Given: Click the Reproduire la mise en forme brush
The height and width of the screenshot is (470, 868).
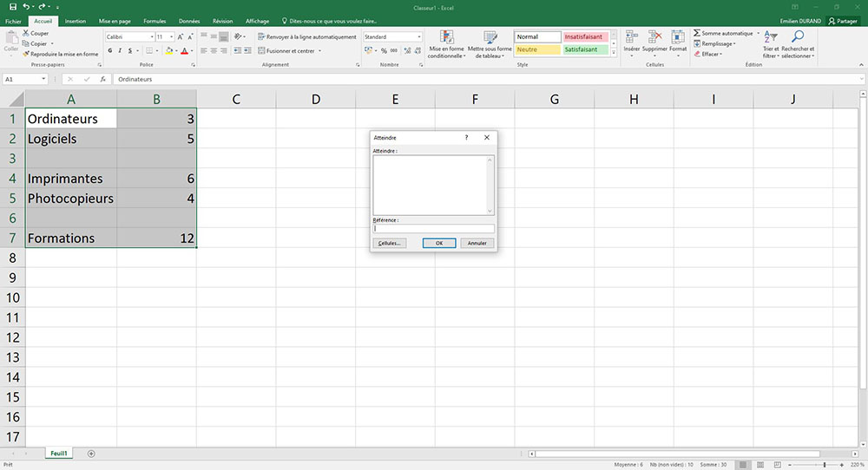Looking at the screenshot, I should tap(25, 54).
